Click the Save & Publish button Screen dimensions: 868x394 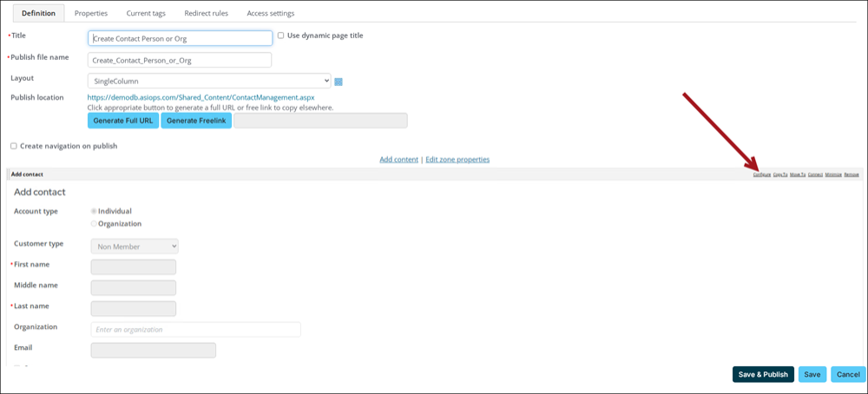[x=763, y=374]
